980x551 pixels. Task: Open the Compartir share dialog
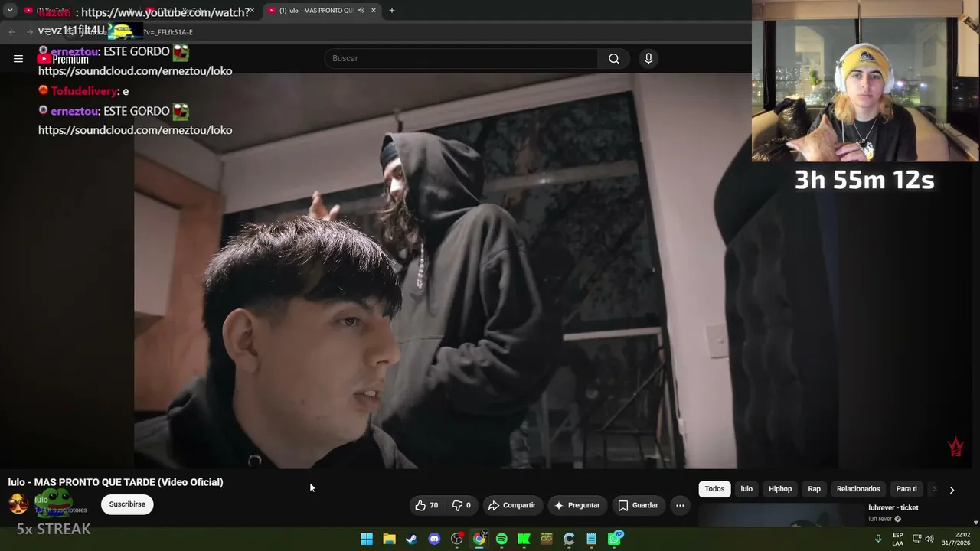512,505
